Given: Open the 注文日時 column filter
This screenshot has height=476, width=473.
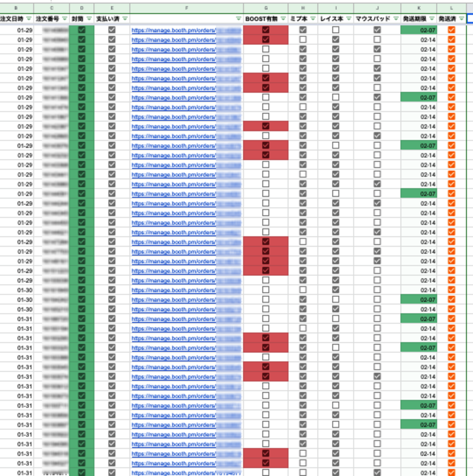Looking at the screenshot, I should pos(29,19).
